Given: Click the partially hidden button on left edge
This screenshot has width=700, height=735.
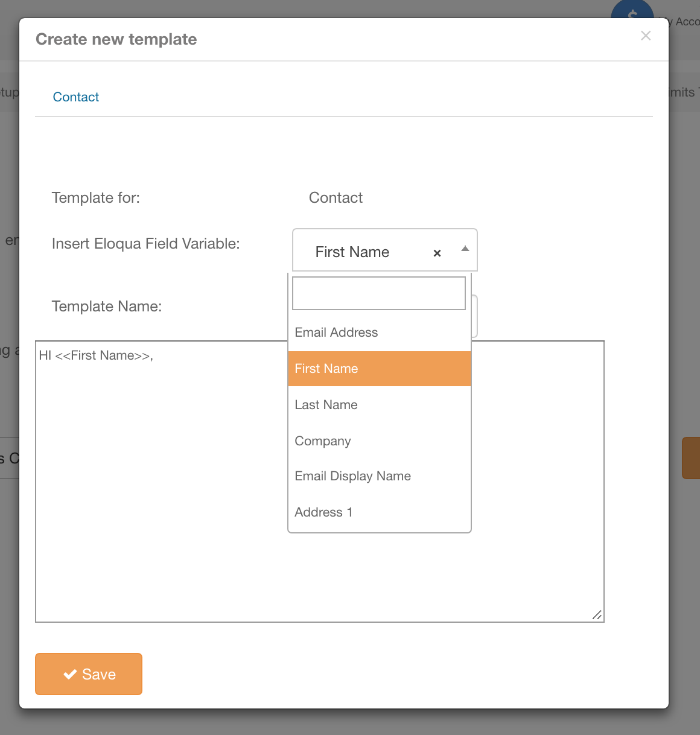Looking at the screenshot, I should (x=10, y=458).
